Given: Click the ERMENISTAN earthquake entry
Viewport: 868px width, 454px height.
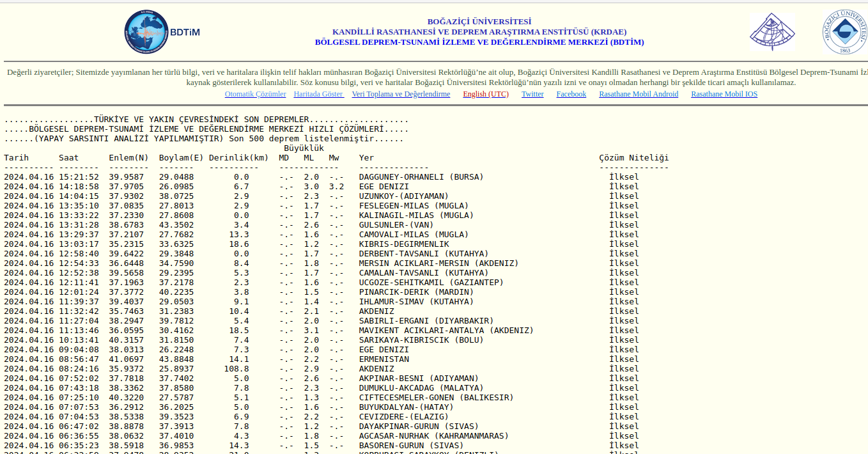Looking at the screenshot, I should point(384,359).
